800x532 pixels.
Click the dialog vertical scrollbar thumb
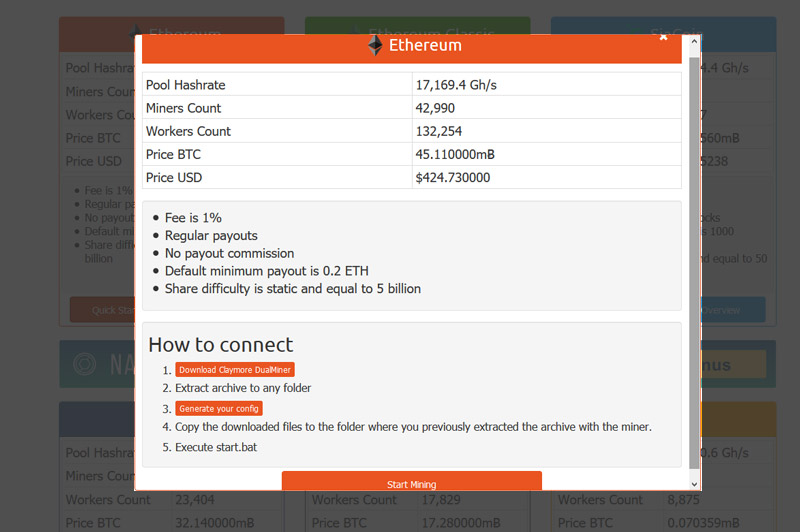coord(694,263)
